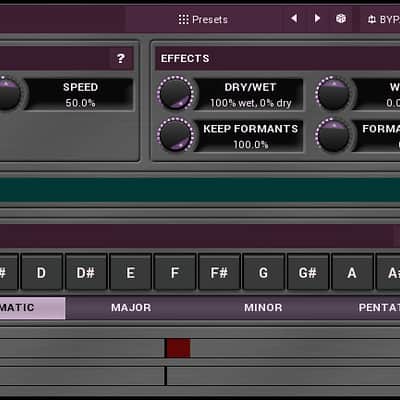Open help via the question mark
The height and width of the screenshot is (400, 400).
tap(121, 59)
